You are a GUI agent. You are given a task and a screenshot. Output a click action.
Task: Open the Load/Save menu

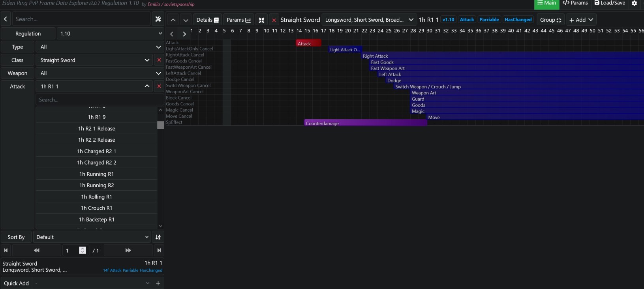610,3
